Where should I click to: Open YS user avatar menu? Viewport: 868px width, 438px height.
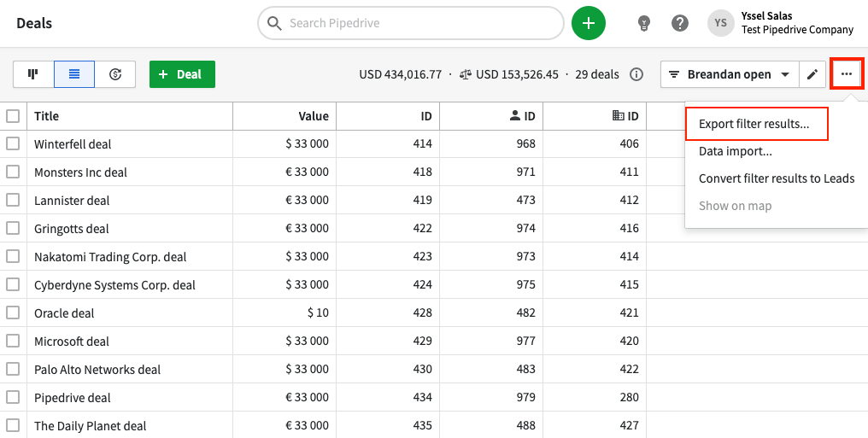click(721, 23)
